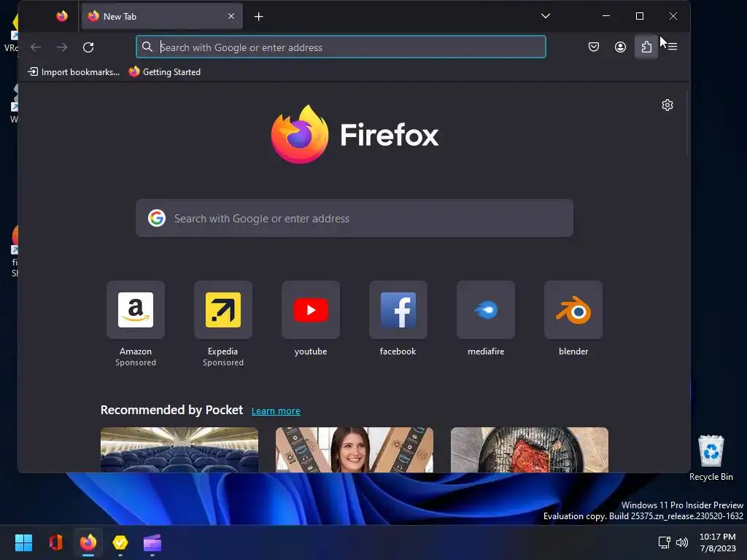Open the purple clapperboard taskbar app
The height and width of the screenshot is (560, 747).
click(x=152, y=542)
